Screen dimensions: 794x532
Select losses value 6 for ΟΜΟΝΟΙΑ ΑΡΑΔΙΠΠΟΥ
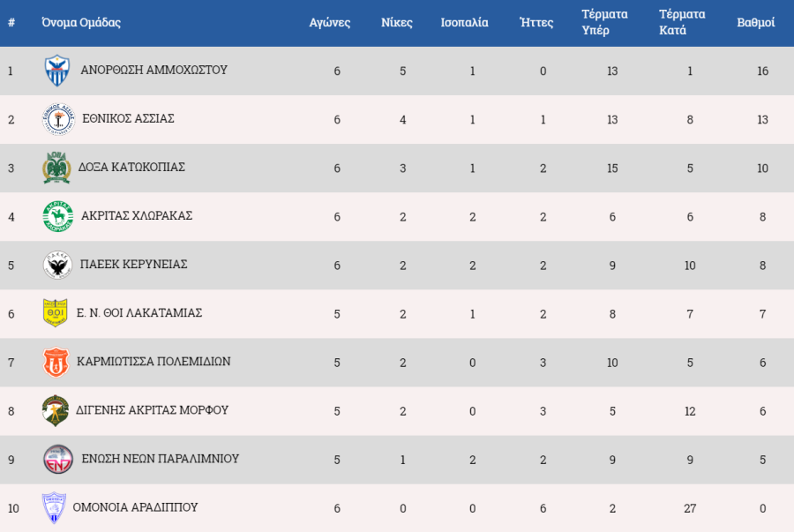pos(543,508)
